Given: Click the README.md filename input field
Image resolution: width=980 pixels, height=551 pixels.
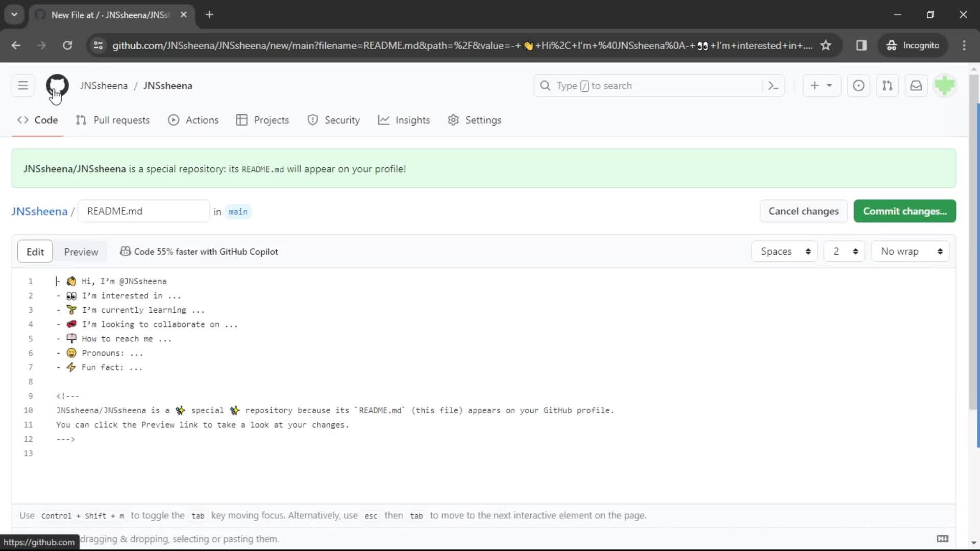Looking at the screenshot, I should tap(143, 211).
